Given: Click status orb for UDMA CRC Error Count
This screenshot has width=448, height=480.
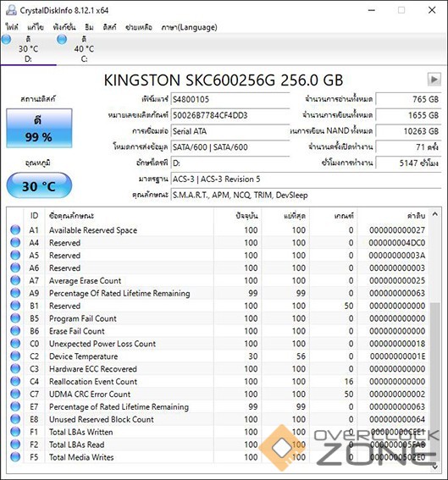Looking at the screenshot, I should [15, 394].
